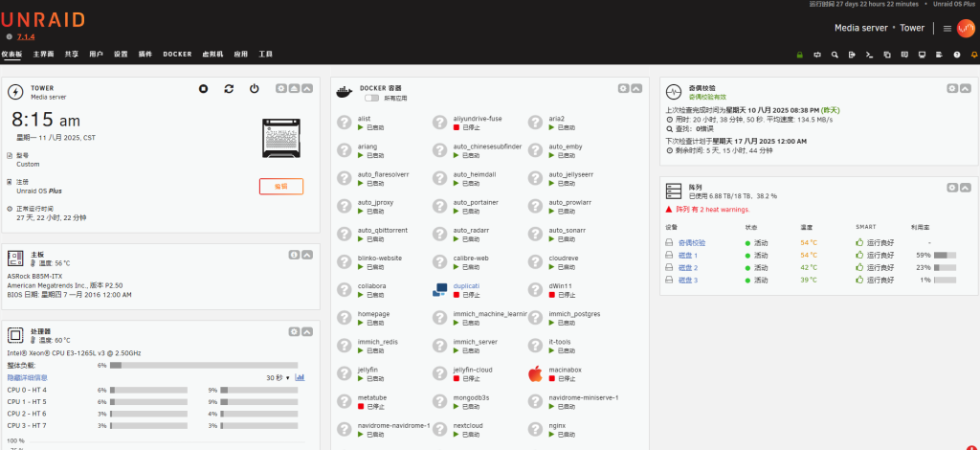Click the server case image
Image resolution: width=980 pixels, height=450 pixels.
pyautogui.click(x=281, y=138)
